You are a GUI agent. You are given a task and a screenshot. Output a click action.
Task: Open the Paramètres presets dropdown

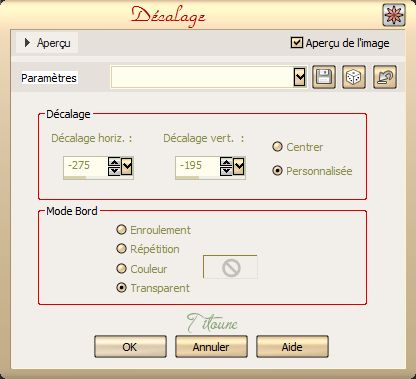pos(300,77)
